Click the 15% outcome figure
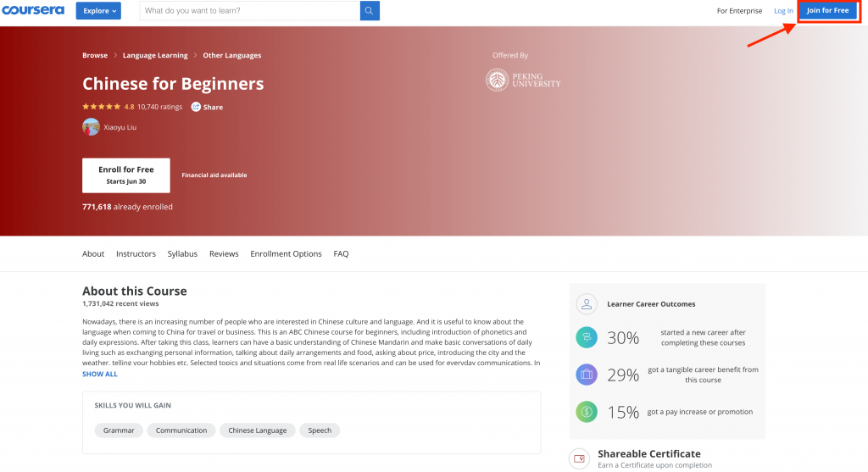The height and width of the screenshot is (472, 868). [x=623, y=412]
